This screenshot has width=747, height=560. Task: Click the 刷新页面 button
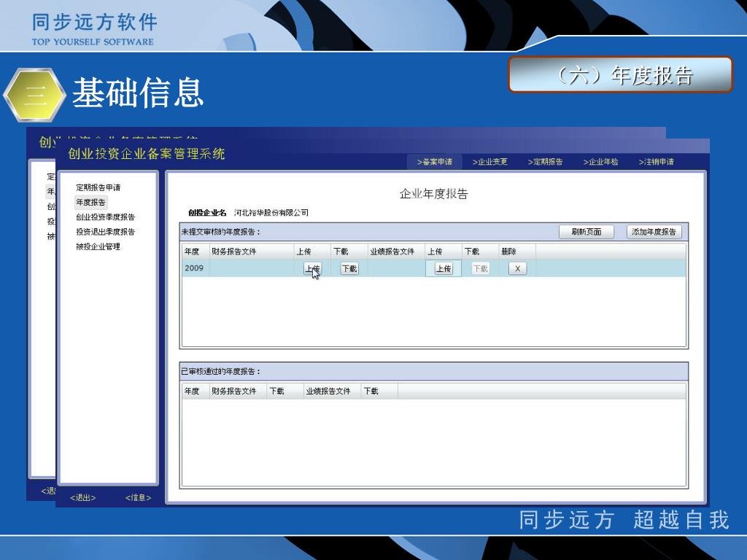[587, 232]
